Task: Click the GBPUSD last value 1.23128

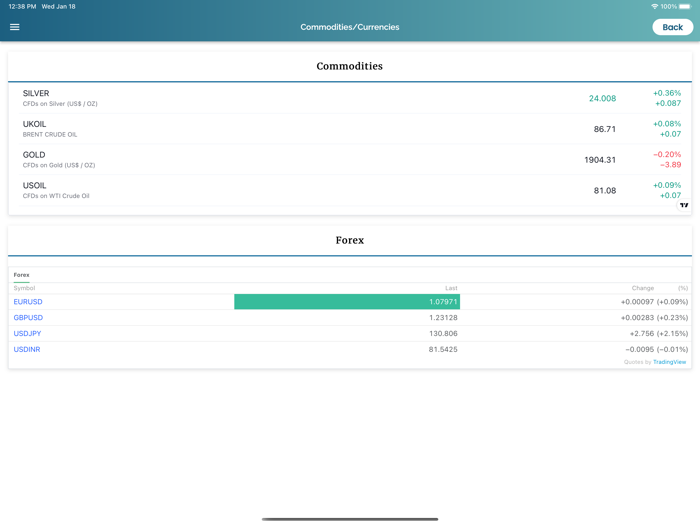Action: pos(443,318)
